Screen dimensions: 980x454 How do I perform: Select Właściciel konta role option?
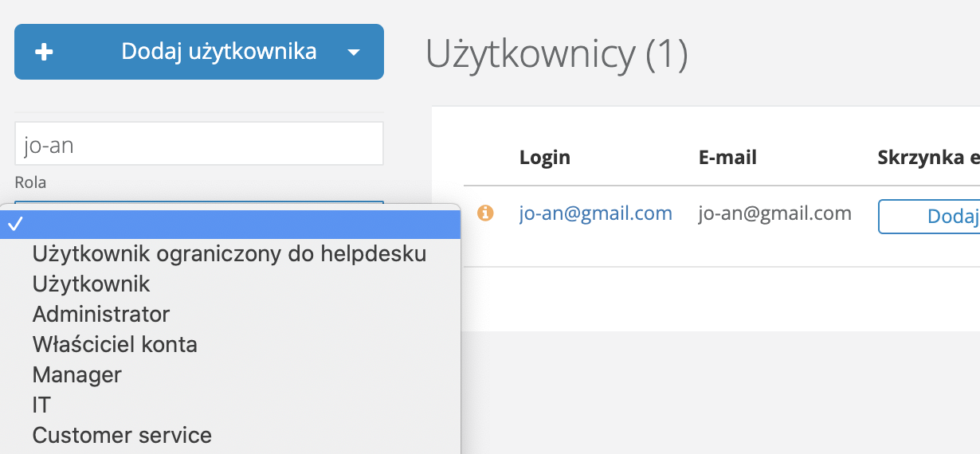(x=115, y=344)
